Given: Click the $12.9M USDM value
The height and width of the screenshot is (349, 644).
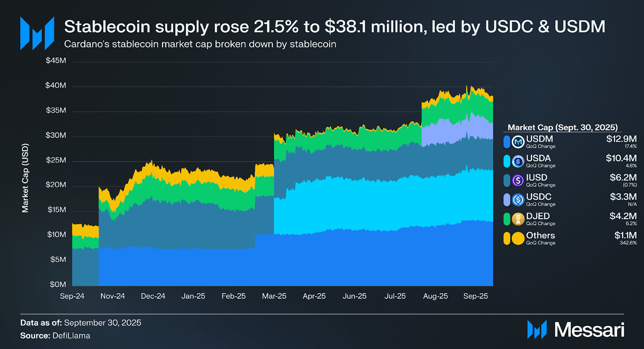Looking at the screenshot, I should coord(621,139).
